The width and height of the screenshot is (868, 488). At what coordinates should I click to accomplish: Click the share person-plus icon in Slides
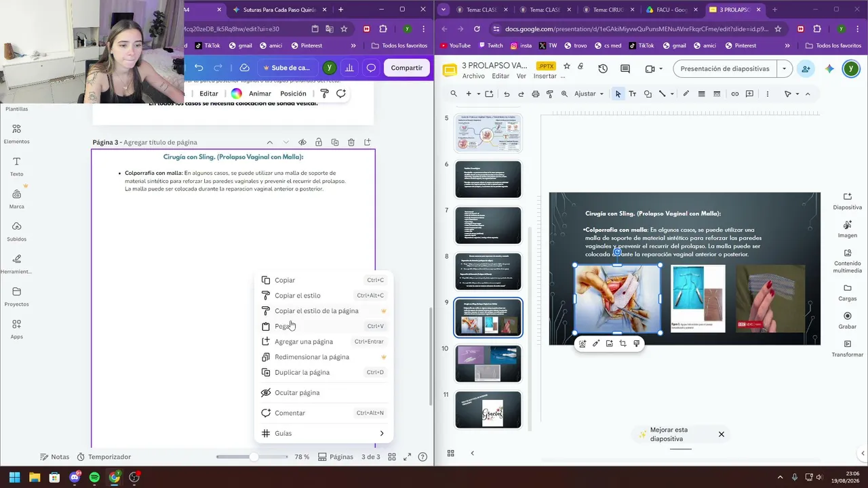point(806,68)
